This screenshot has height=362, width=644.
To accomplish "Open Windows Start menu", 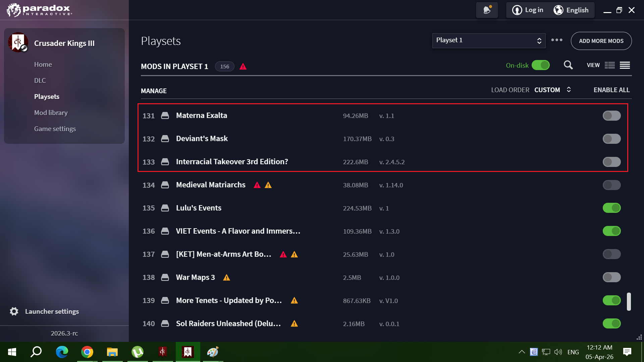I will click(x=12, y=352).
